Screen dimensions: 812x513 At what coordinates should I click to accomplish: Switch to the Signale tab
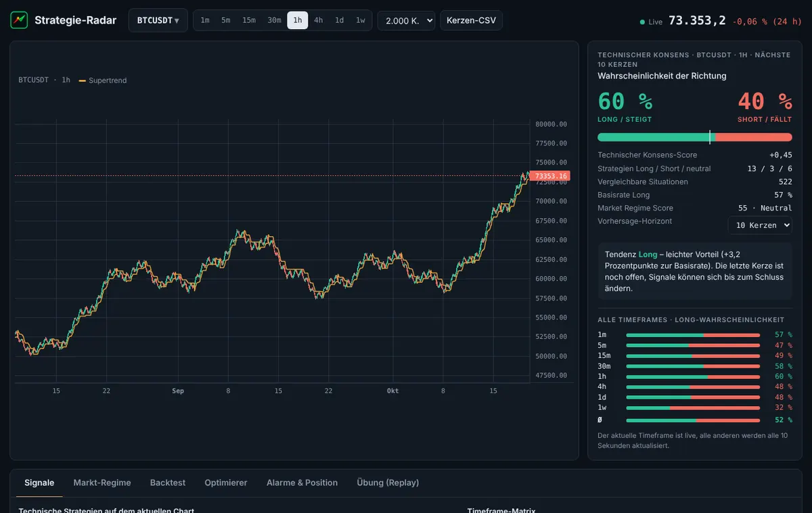[39, 483]
